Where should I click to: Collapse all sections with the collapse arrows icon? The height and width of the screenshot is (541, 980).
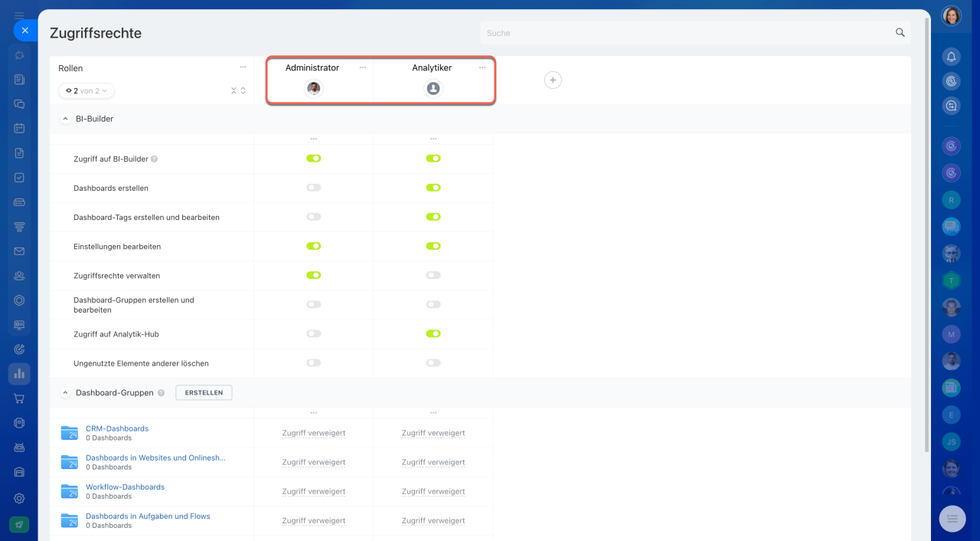click(234, 90)
